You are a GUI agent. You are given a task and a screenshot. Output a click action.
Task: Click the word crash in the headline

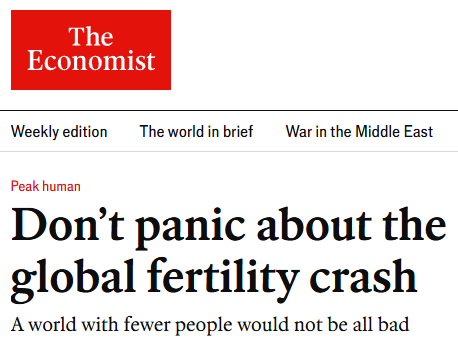363,277
